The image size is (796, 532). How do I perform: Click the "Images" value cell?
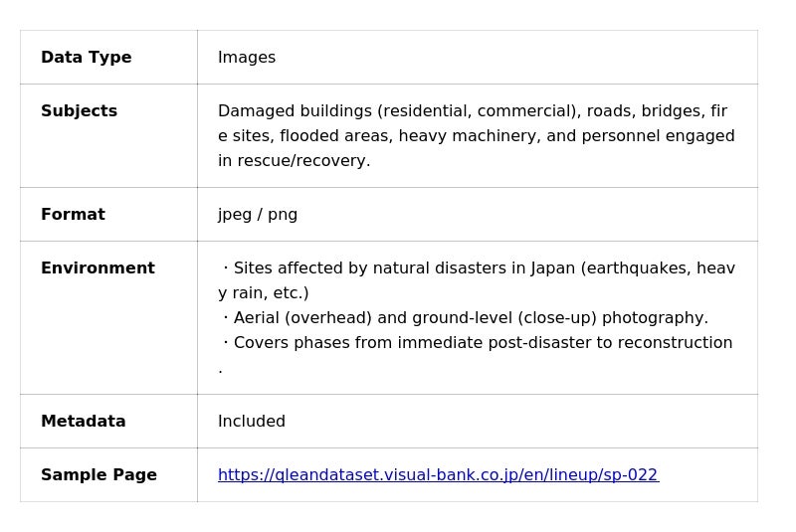(247, 58)
